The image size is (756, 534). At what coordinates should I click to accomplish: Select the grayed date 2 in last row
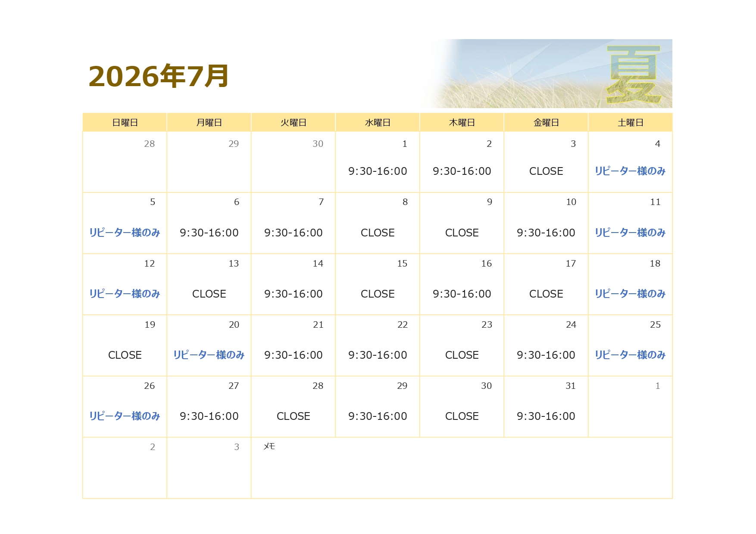coord(153,447)
